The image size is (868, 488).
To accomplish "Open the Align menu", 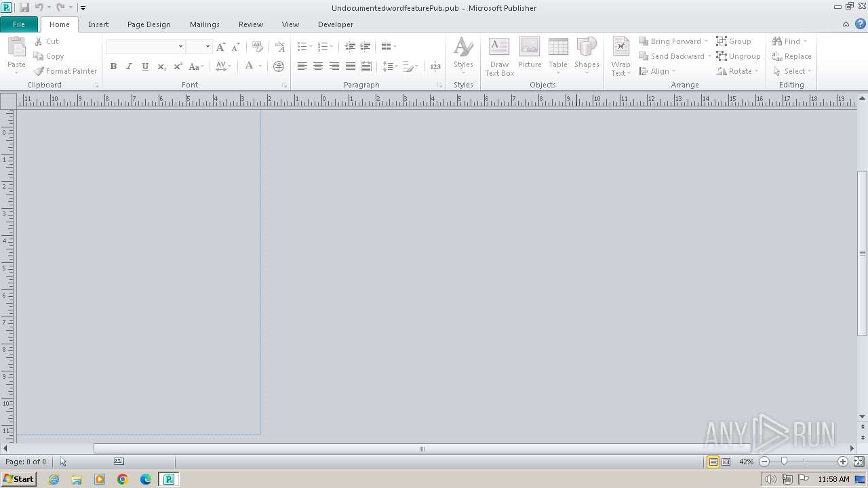I will point(657,71).
